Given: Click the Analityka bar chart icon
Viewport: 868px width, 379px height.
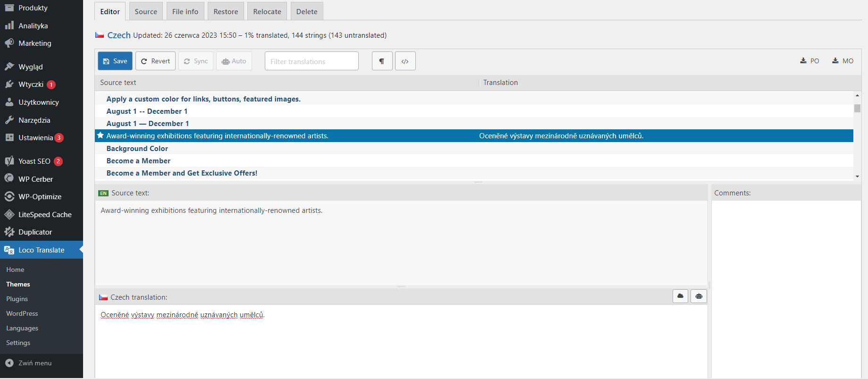Looking at the screenshot, I should coord(9,25).
